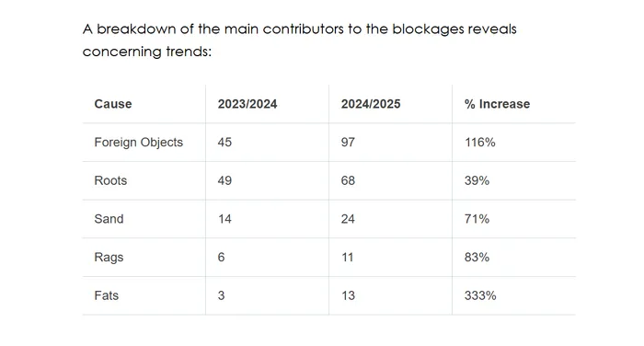Click the 39% cell in Roots row
Screen dimensions: 644x346
coord(477,180)
